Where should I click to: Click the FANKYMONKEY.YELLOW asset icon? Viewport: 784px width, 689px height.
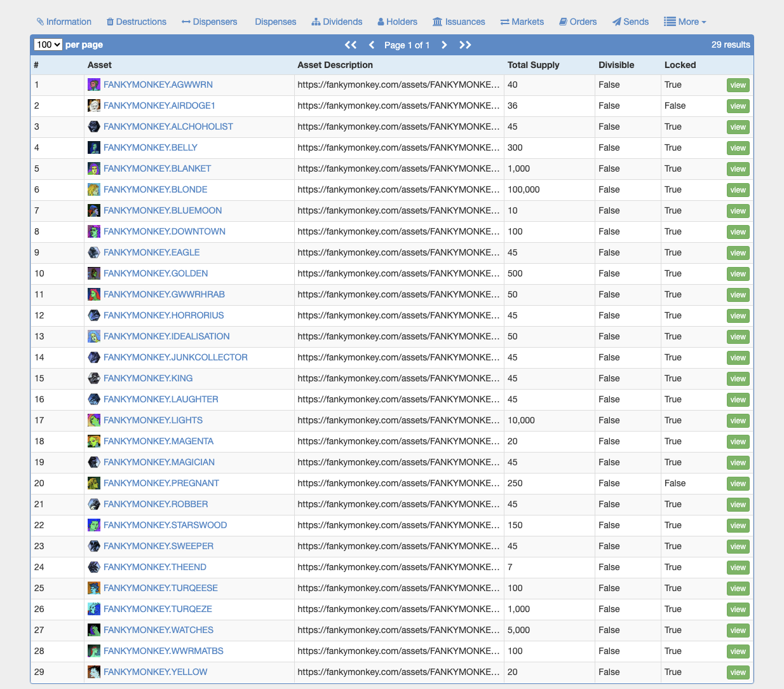pyautogui.click(x=94, y=672)
